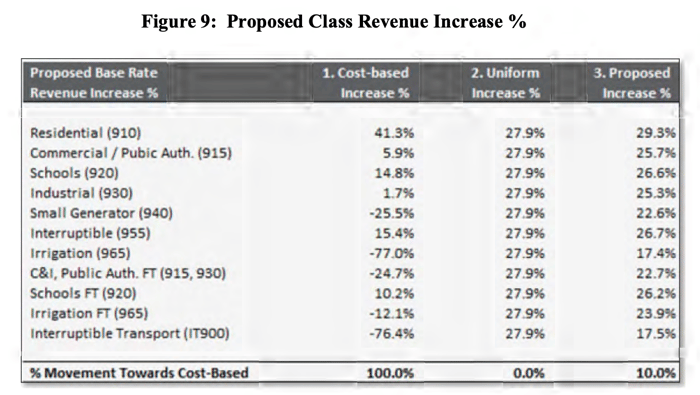Click the -12.1% value for Irrigation FT
Viewport: 700px width, 395px height.
tap(392, 314)
